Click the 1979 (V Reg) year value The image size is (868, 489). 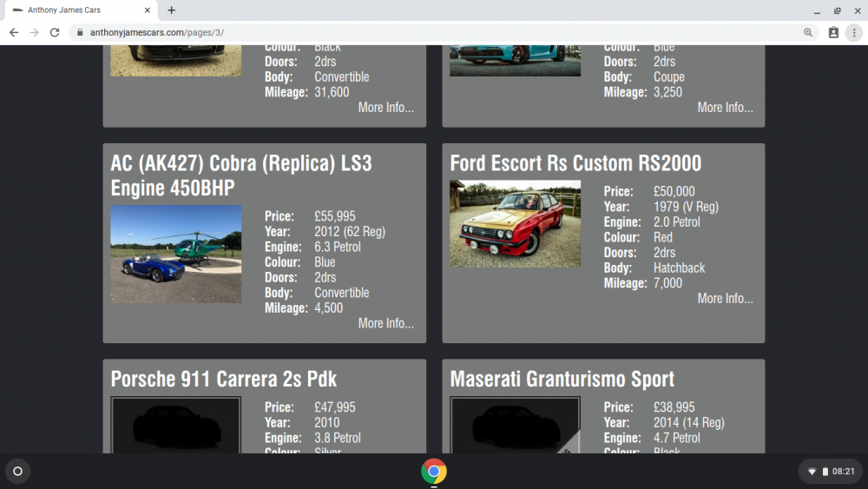(x=686, y=207)
